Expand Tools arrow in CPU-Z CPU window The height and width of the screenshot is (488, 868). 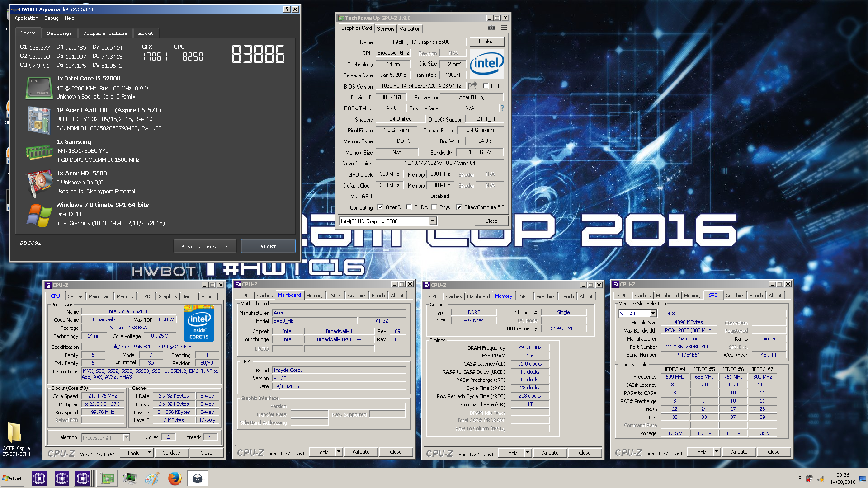click(x=149, y=453)
